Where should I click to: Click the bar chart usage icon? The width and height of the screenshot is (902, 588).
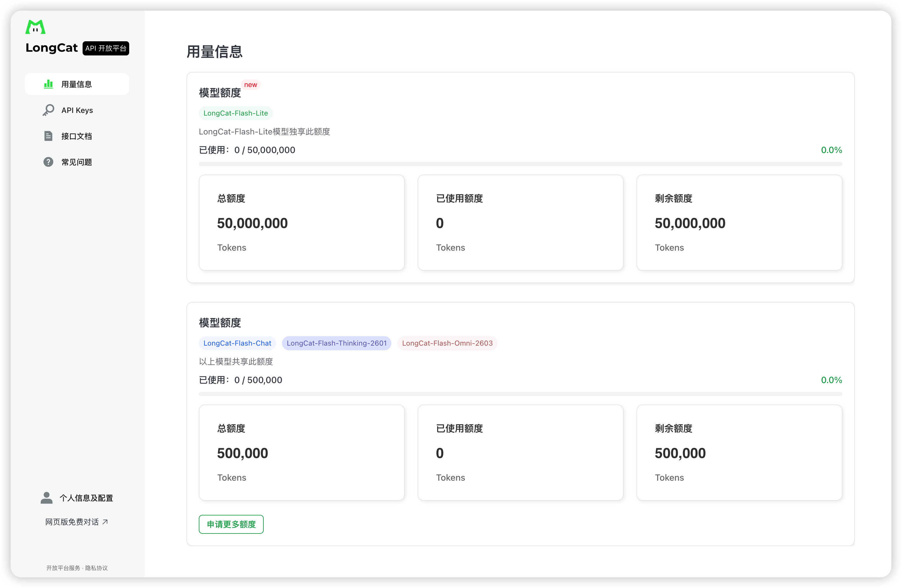[48, 84]
